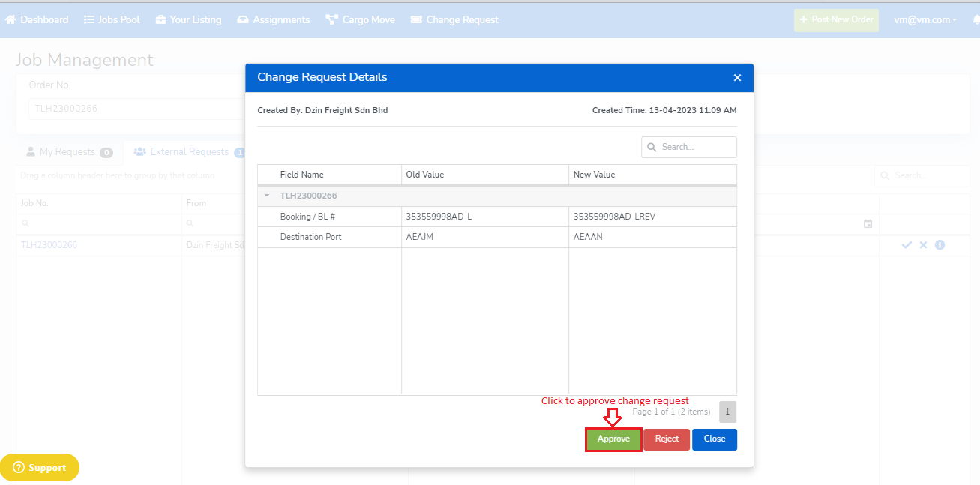Viewport: 980px width, 485px height.
Task: Click the blue Close button
Action: (714, 439)
